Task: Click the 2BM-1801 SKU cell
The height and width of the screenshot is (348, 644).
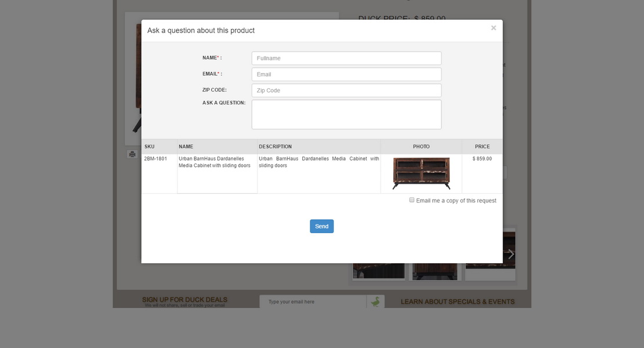Action: [x=155, y=158]
